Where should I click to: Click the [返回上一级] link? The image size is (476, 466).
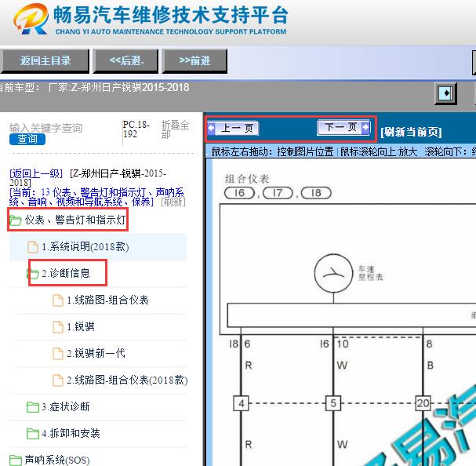click(x=36, y=173)
